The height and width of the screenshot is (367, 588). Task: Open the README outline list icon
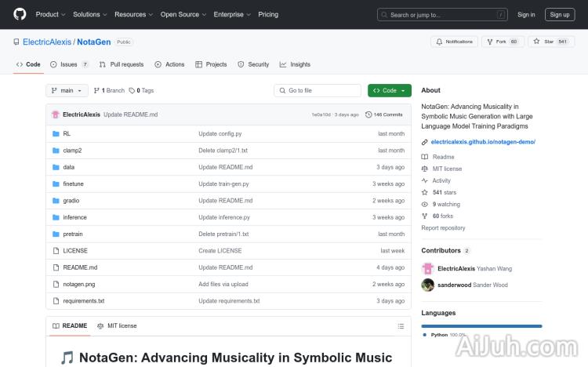point(401,325)
